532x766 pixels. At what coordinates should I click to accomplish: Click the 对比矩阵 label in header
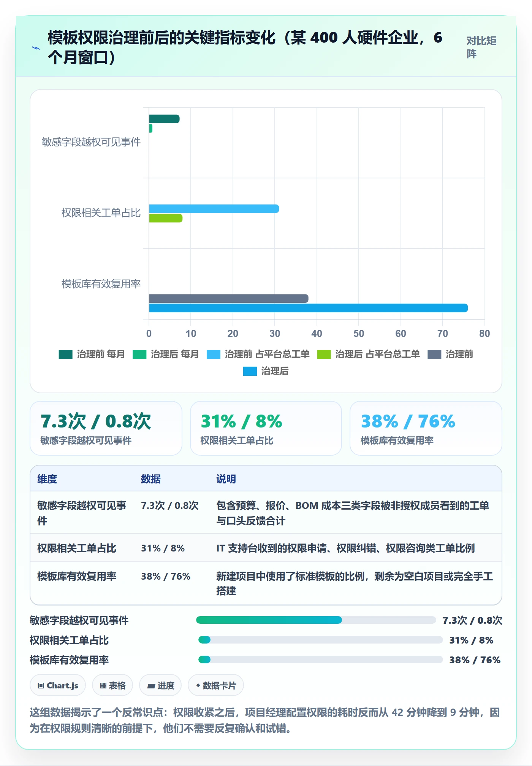(x=481, y=48)
